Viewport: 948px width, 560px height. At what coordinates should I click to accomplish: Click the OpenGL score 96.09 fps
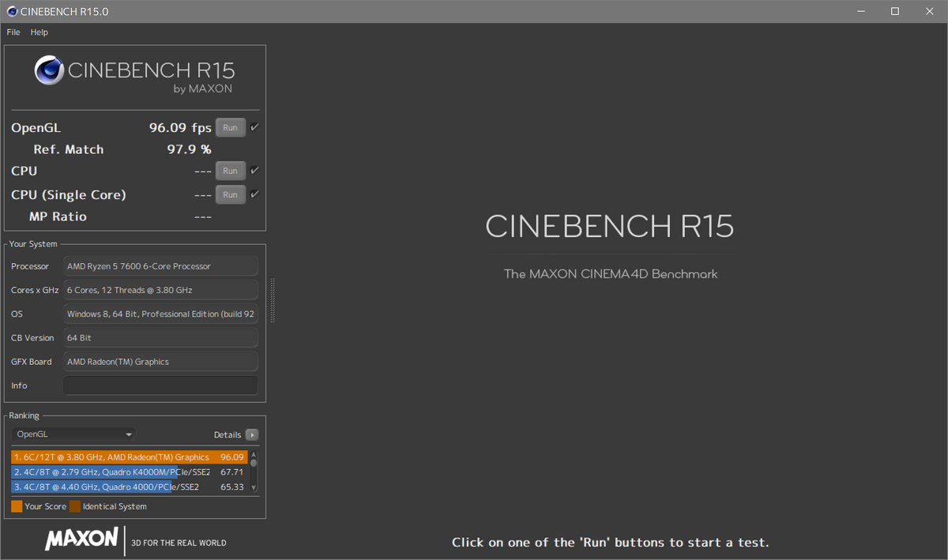[x=180, y=127]
